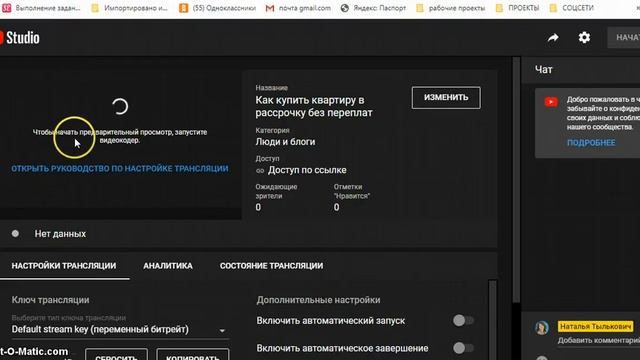This screenshot has height=360, width=640.
Task: Click the main page vertical scrollbar
Action: pyautogui.click(x=516, y=180)
